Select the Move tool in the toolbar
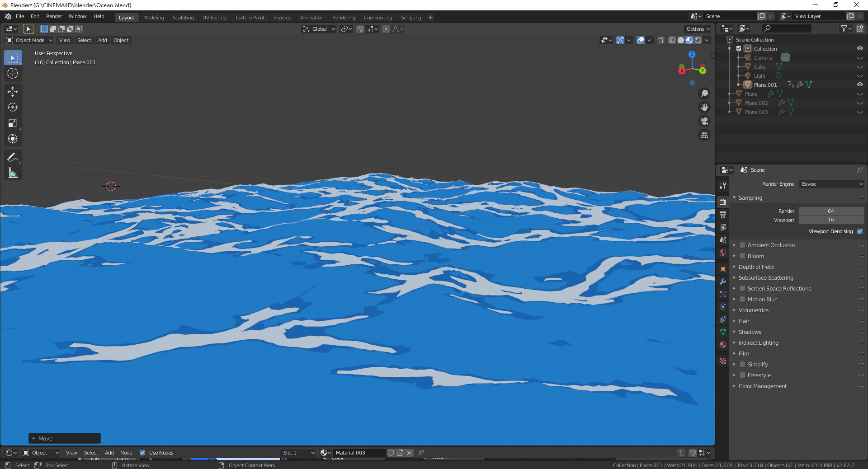868x469 pixels. [x=13, y=91]
